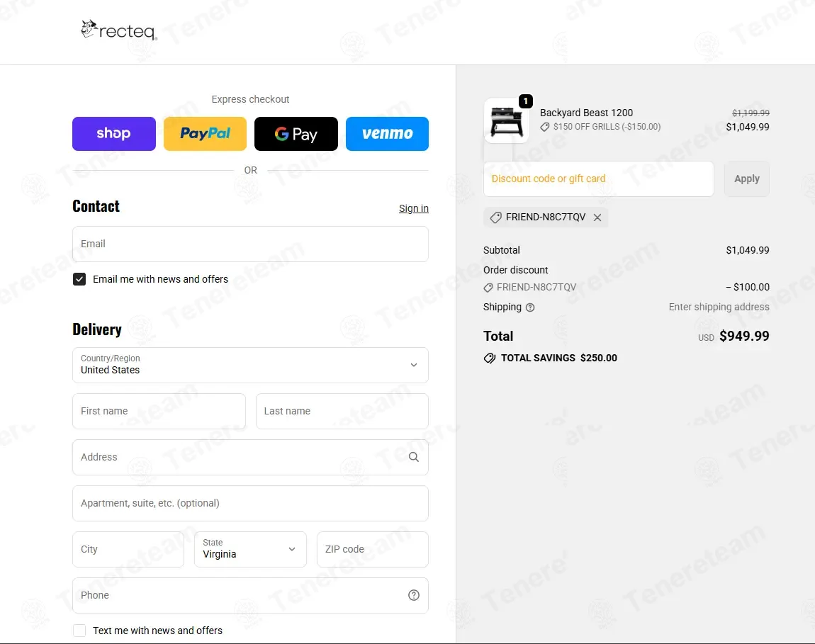Remove the FRIEND-N8C7TQV discount code
The width and height of the screenshot is (815, 644).
597,218
